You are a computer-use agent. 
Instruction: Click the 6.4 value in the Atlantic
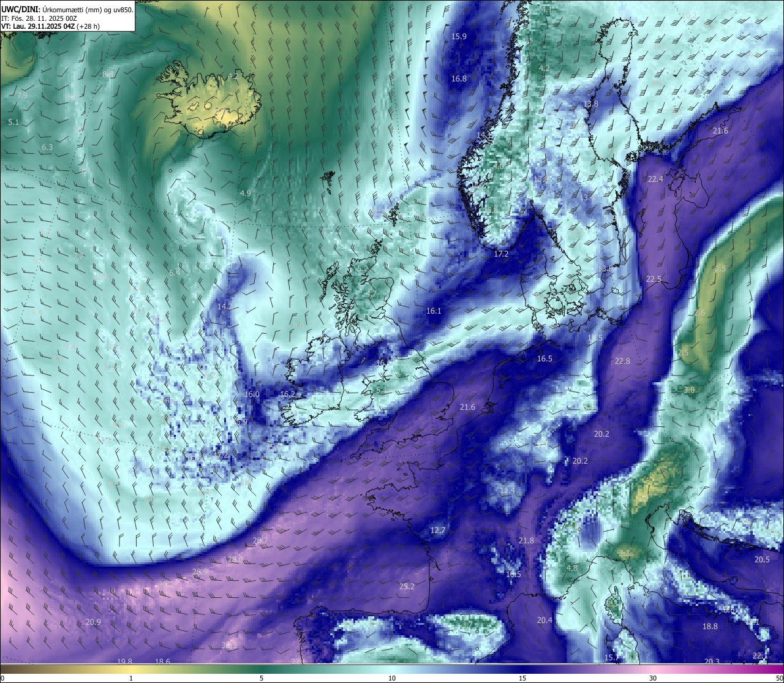click(175, 273)
